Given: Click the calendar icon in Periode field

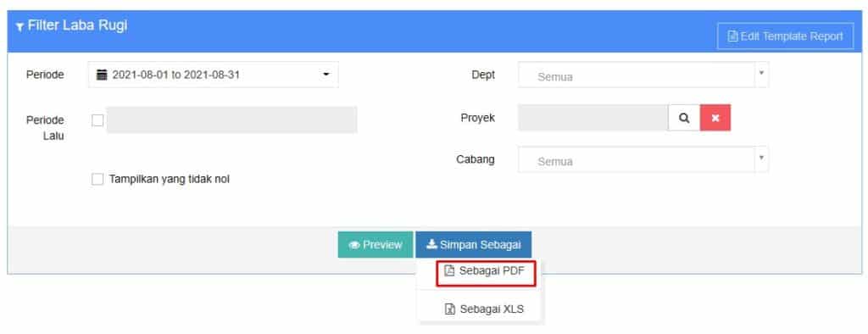Looking at the screenshot, I should [x=102, y=75].
